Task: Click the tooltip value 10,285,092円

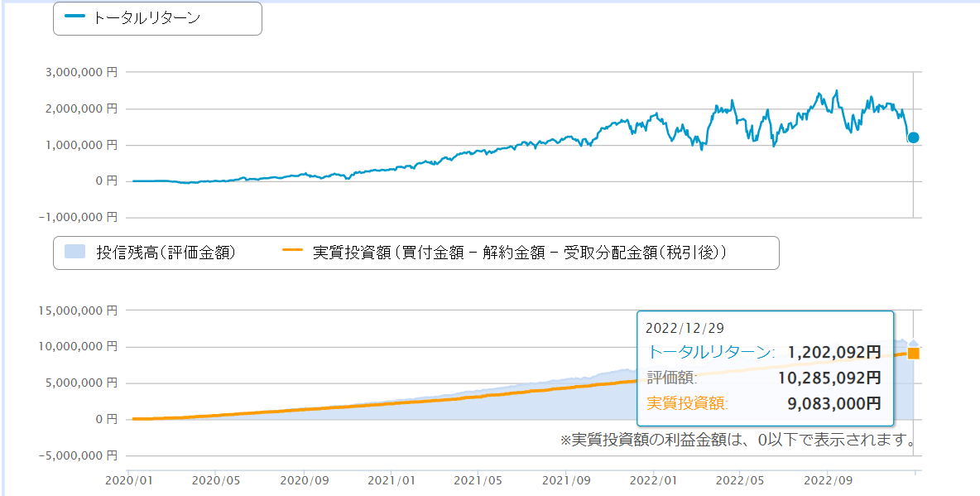Action: point(830,378)
